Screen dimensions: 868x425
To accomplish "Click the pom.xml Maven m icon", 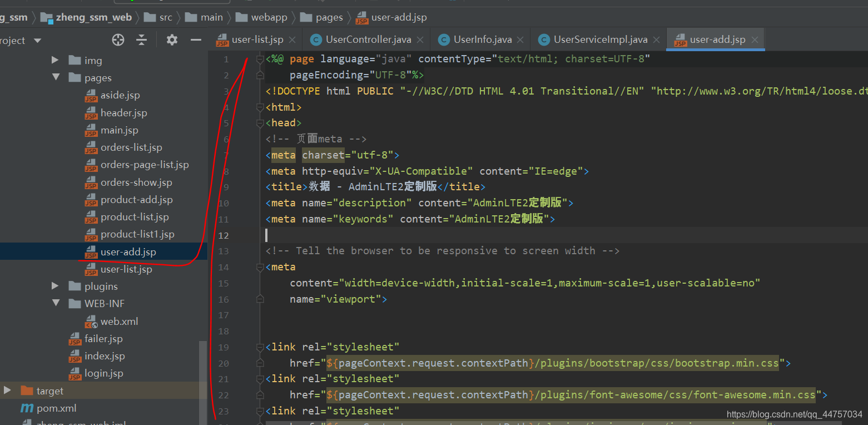I will (27, 408).
